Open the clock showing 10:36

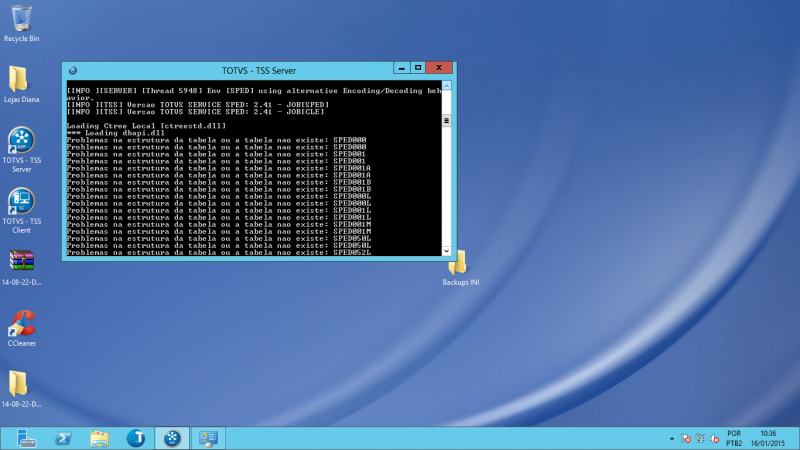(768, 438)
